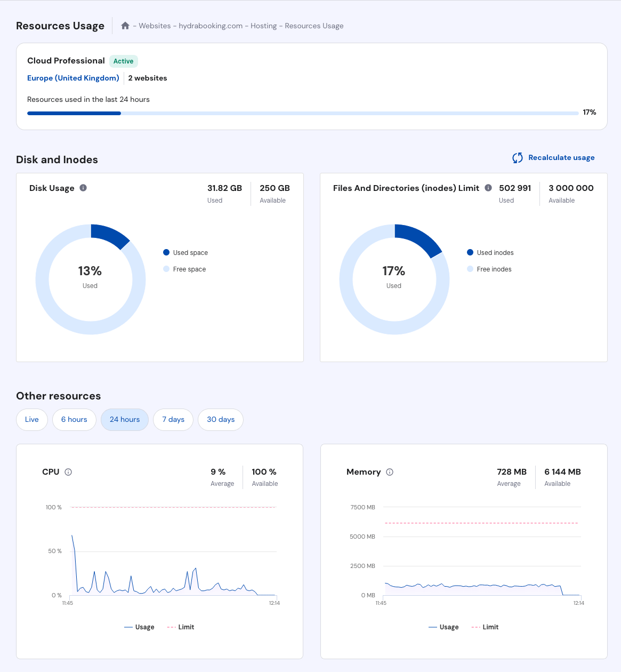Click the 17% resources used label
Screen dimensions: 621x672
(590, 113)
